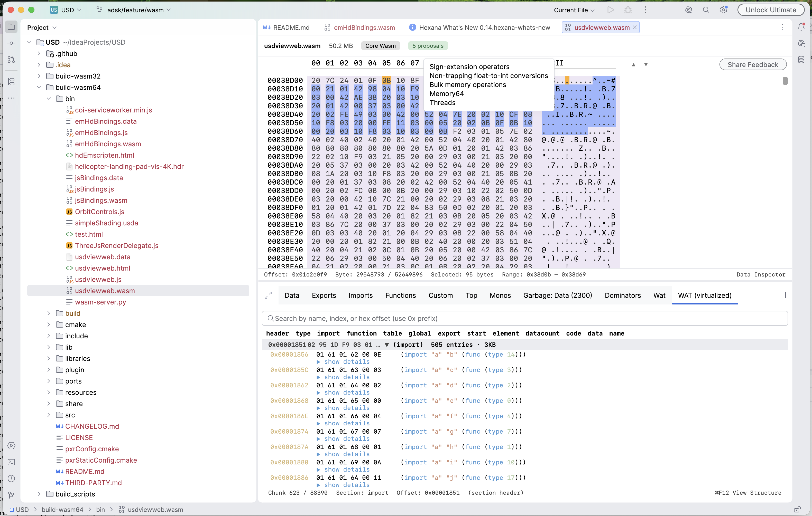
Task: Switch to the Functions tab
Action: pos(400,295)
